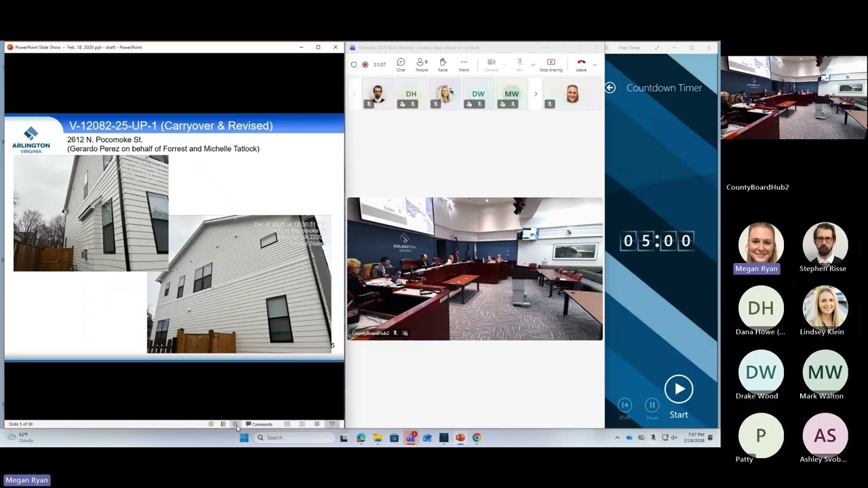
Task: Open the Chat panel in Teams
Action: pyautogui.click(x=401, y=65)
